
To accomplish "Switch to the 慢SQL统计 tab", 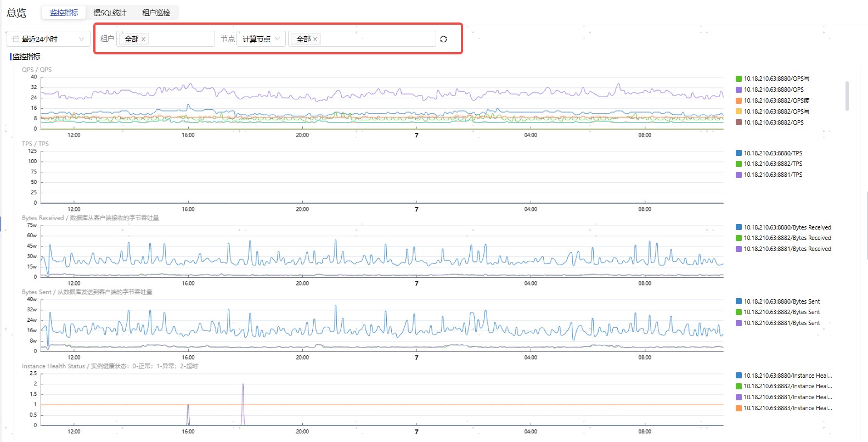I will pyautogui.click(x=110, y=13).
